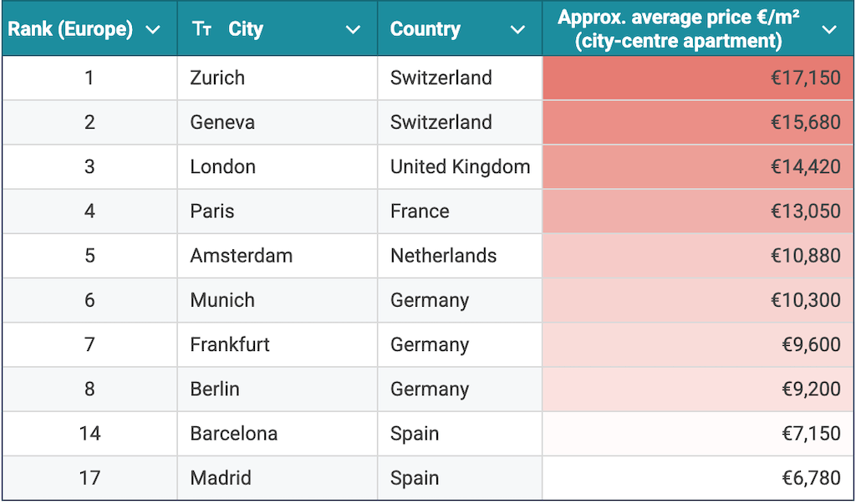The image size is (856, 504).
Task: Select the €6,780 price cell
Action: tap(811, 477)
